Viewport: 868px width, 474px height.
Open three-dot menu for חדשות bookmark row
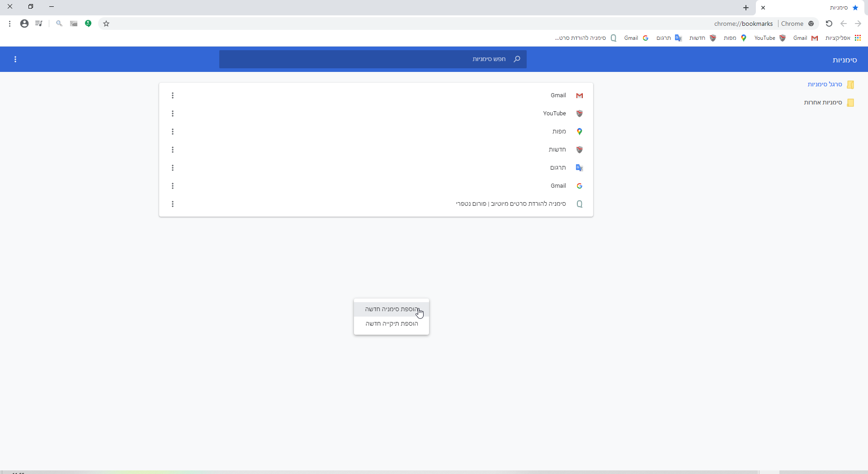[173, 150]
